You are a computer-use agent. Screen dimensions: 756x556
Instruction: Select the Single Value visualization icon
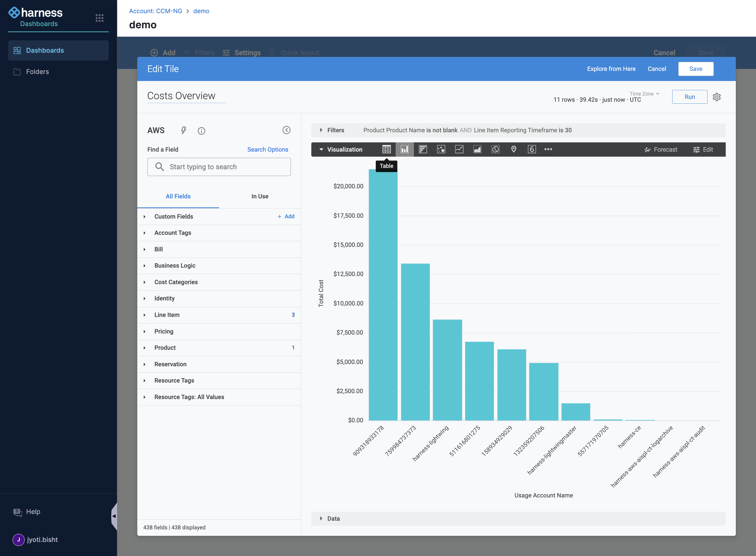click(x=532, y=149)
